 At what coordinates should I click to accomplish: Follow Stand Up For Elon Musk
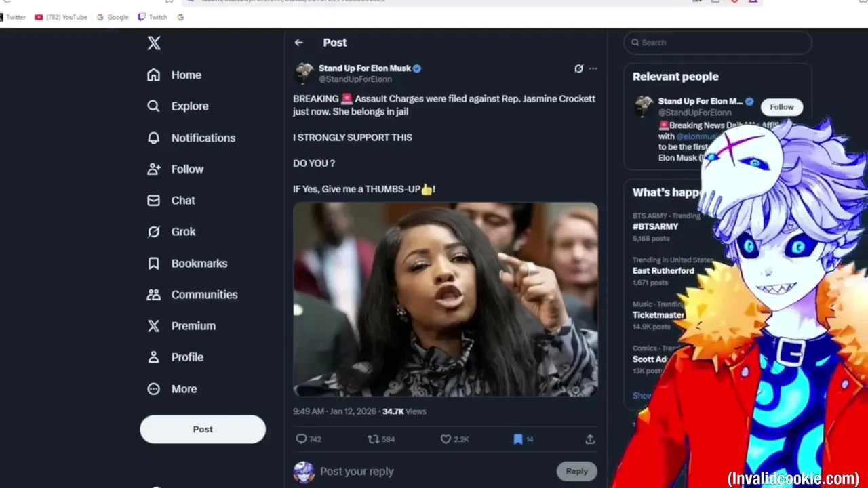pos(781,107)
